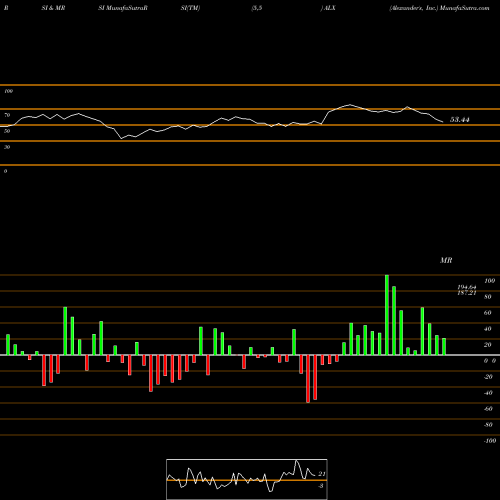Click the MR axis label -100

coord(490,441)
